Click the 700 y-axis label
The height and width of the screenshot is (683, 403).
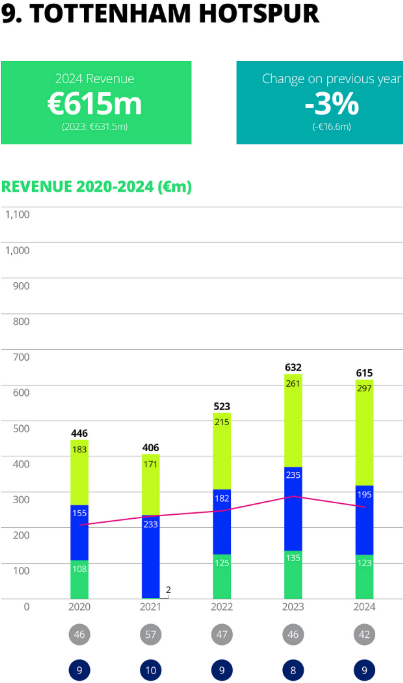coord(21,357)
